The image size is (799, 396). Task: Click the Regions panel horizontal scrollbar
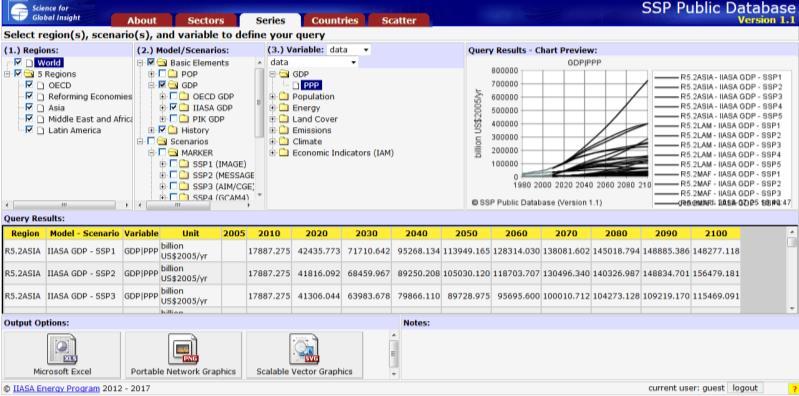click(66, 204)
